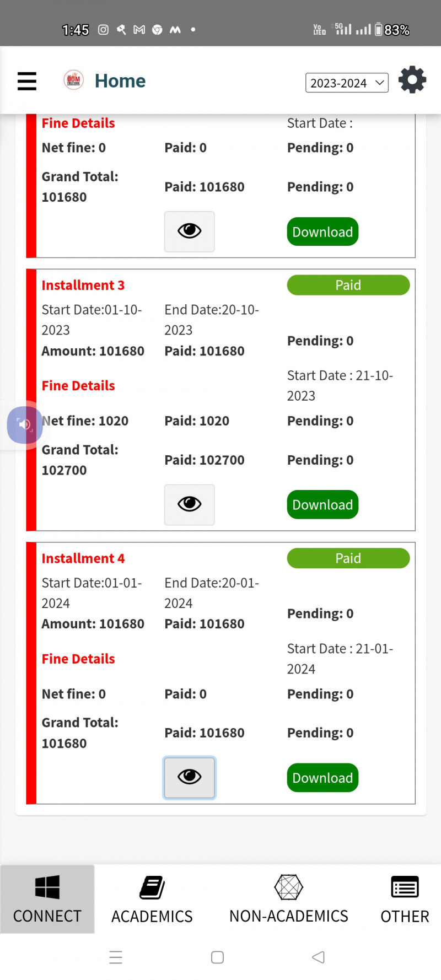The height and width of the screenshot is (980, 441).
Task: Tap the Installment 3 Paid status badge
Action: (x=348, y=285)
